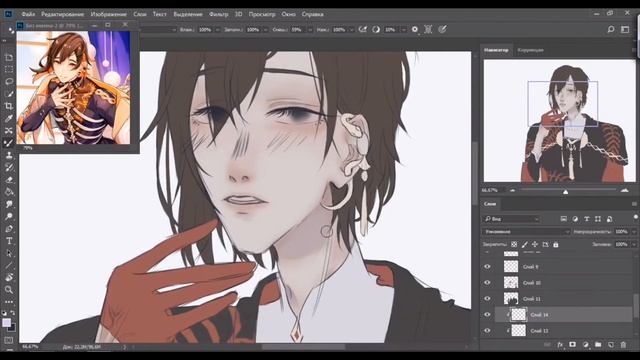
Task: Select the Path Selection arrow tool
Action: pyautogui.click(x=9, y=253)
